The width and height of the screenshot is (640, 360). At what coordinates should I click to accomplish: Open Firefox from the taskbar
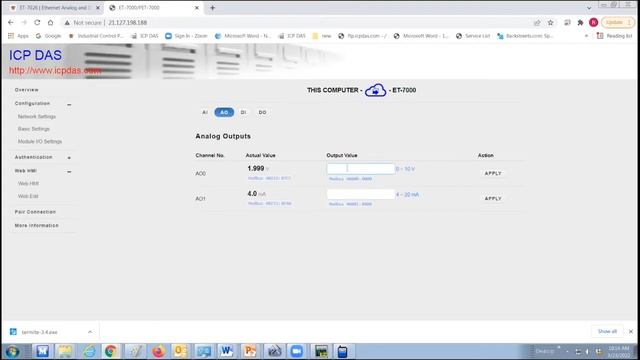[x=158, y=351]
